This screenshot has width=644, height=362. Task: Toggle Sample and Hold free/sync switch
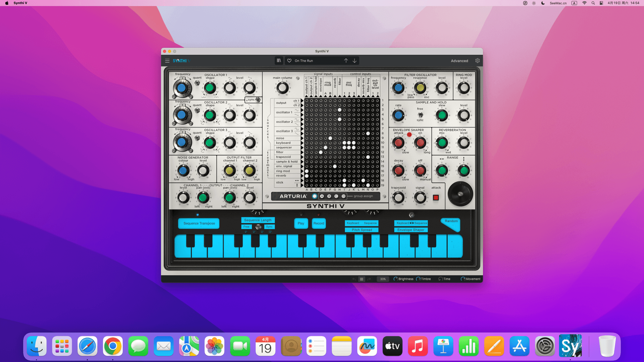coord(420,115)
